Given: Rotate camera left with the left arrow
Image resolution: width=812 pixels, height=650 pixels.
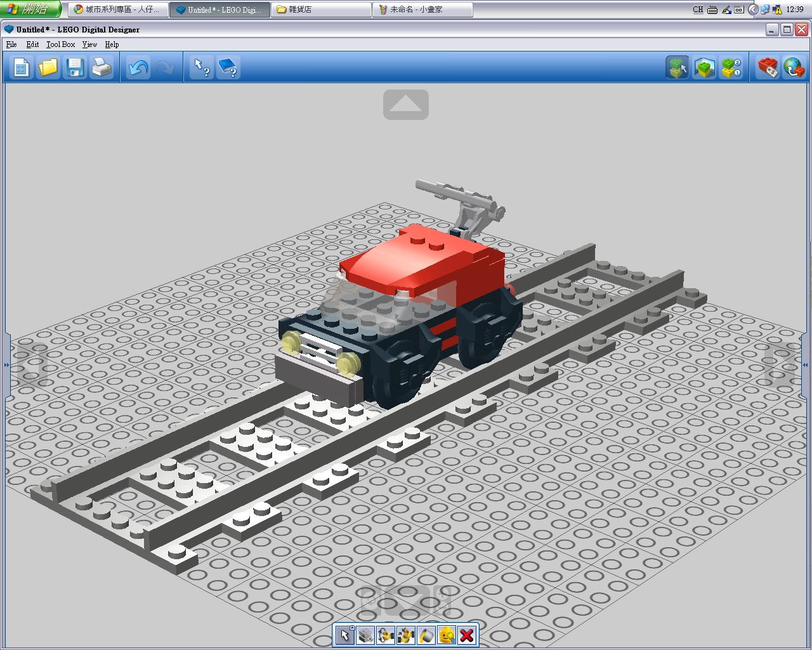Looking at the screenshot, I should pos(32,365).
